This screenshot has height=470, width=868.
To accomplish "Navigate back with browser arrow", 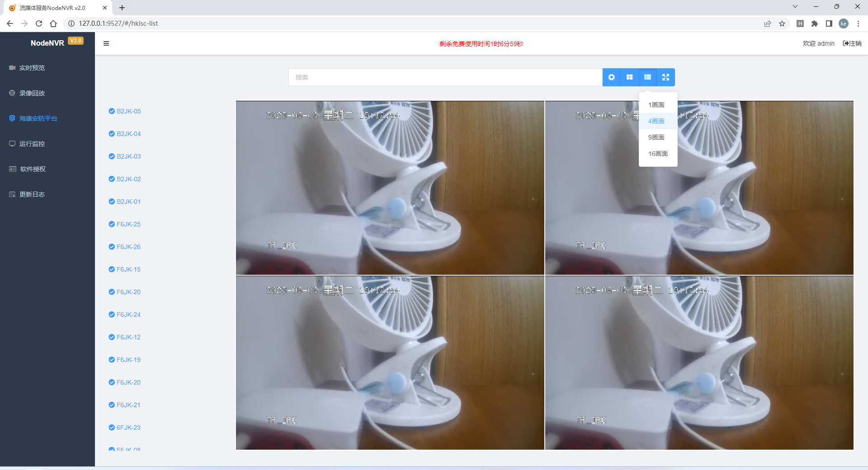I will pyautogui.click(x=10, y=23).
